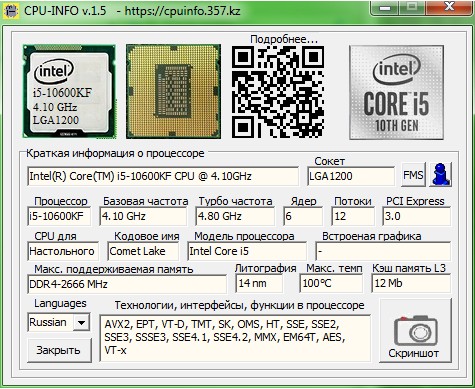Click the CPU-INFO app icon in title bar

[11, 10]
